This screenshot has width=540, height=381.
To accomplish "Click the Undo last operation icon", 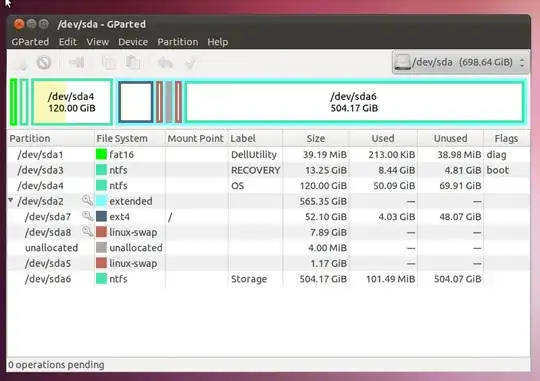I will [x=165, y=63].
